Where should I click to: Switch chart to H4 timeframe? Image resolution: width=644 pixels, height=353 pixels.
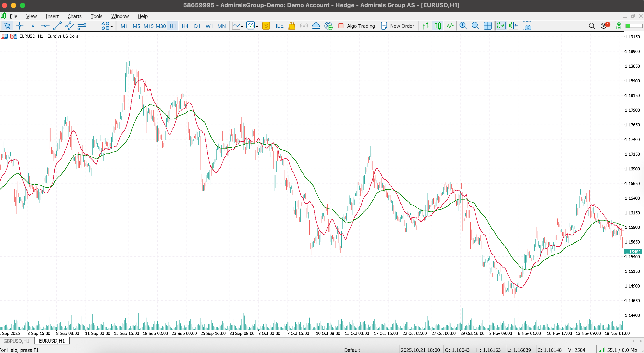point(185,26)
